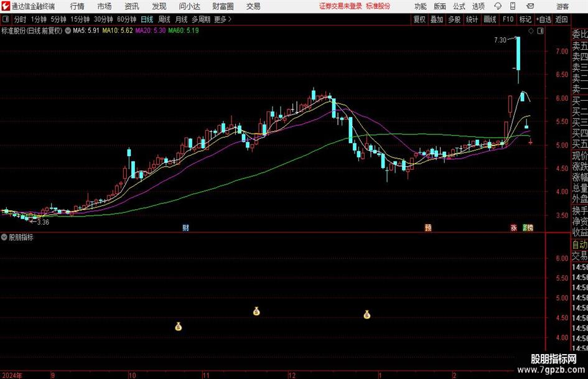The height and width of the screenshot is (379, 588).
Task: Click the MA60: 5.19 indicator value
Action: [x=184, y=30]
